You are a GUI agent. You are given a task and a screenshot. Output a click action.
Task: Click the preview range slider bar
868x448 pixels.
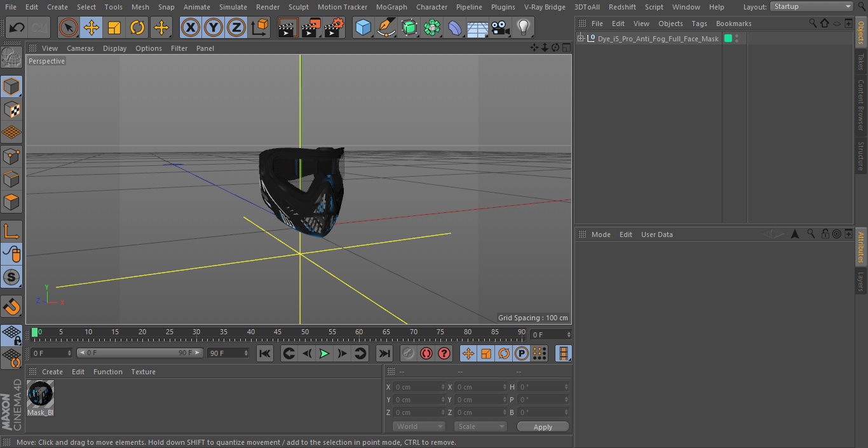(140, 353)
